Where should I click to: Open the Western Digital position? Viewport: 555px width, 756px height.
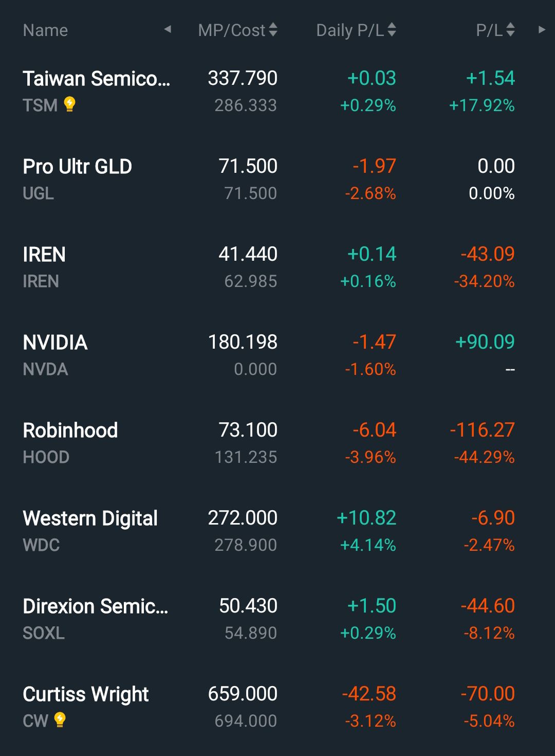[90, 519]
